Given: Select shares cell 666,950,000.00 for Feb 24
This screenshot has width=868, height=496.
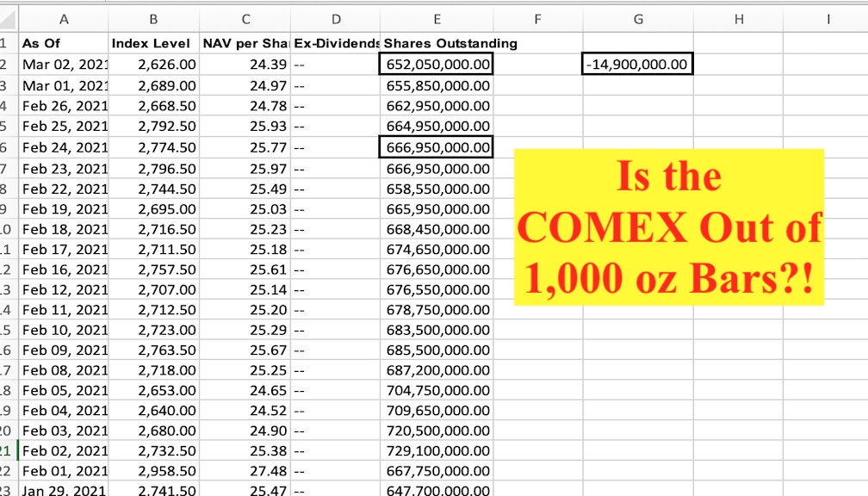Looking at the screenshot, I should (x=437, y=147).
